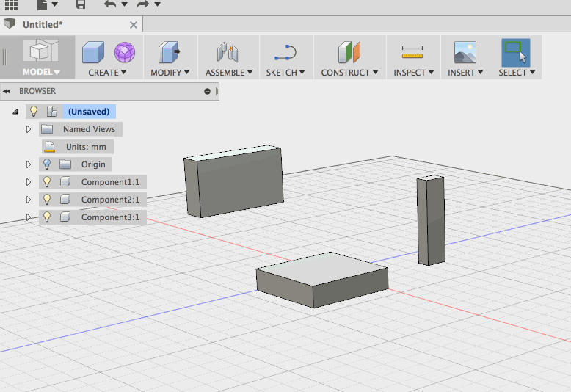This screenshot has height=392, width=571.
Task: Click the Insert image icon
Action: (x=465, y=52)
